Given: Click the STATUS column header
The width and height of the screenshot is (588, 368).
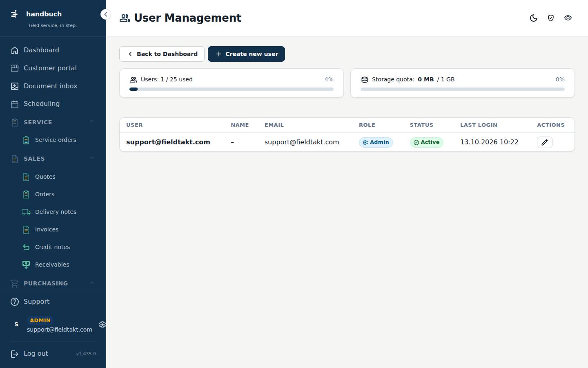Looking at the screenshot, I should pos(421,125).
